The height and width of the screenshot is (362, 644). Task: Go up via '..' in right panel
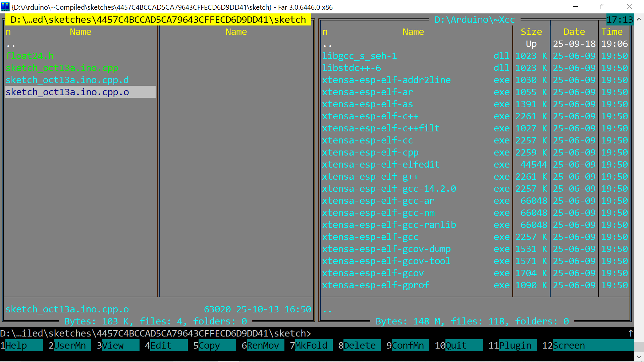327,44
